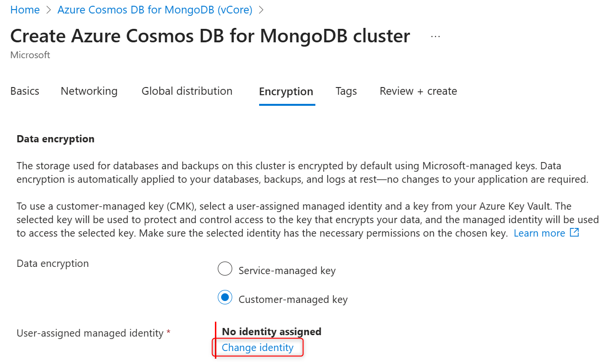Open the Networking tab

tap(89, 91)
